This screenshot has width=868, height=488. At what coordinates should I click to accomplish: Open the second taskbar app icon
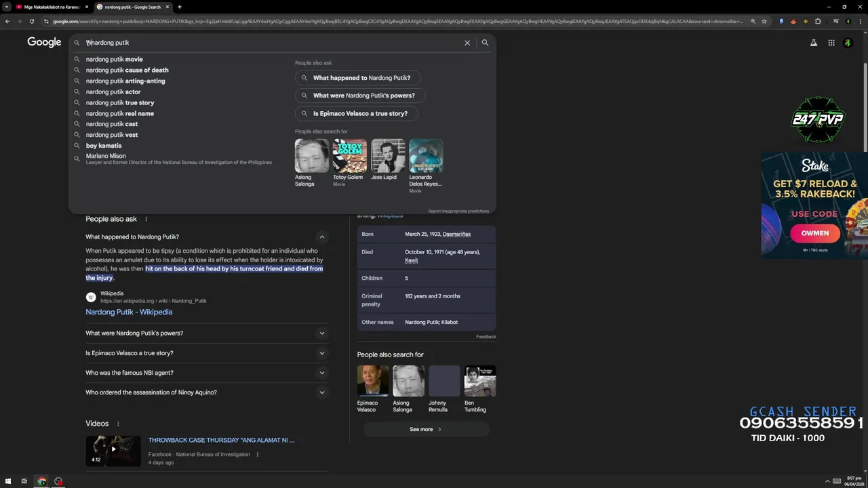pyautogui.click(x=58, y=481)
